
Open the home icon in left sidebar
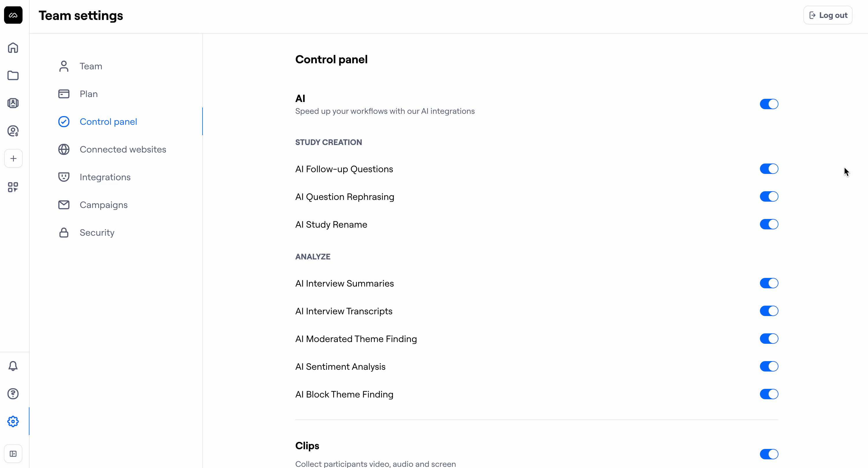pyautogui.click(x=13, y=48)
